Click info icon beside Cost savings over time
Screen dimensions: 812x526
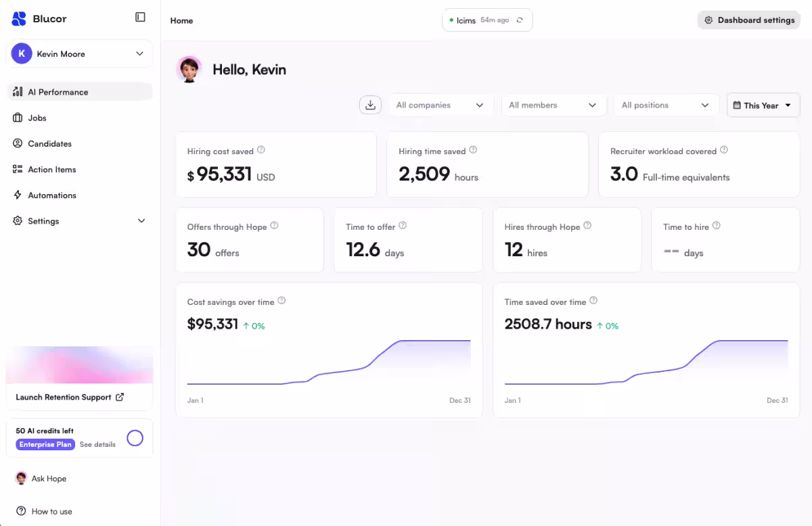click(281, 301)
